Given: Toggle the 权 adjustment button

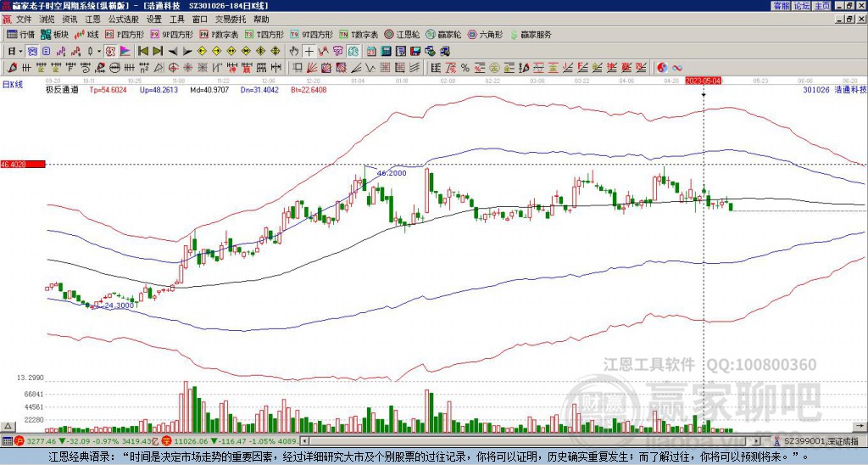Looking at the screenshot, I should coord(109,51).
